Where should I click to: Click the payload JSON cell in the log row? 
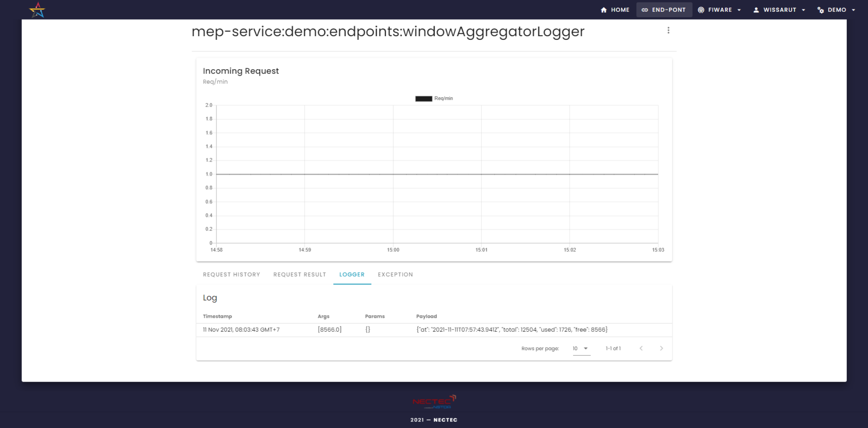[512, 330]
